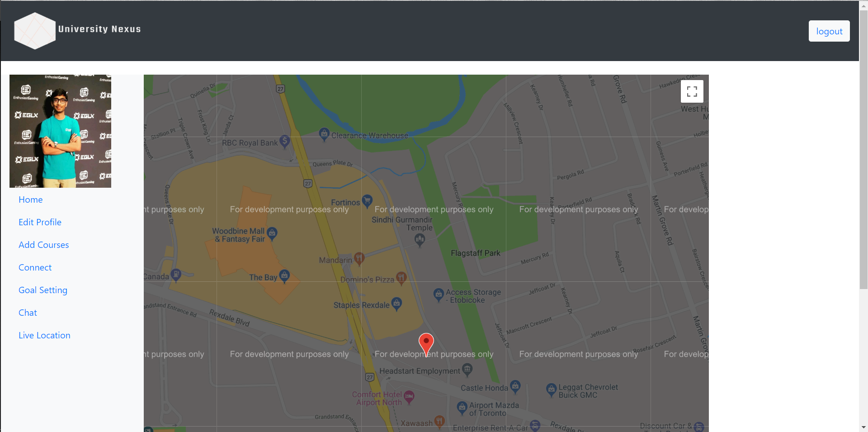Viewport: 868px width, 432px height.
Task: Select the Clearance Warehouse shopping pin
Action: [x=324, y=134]
